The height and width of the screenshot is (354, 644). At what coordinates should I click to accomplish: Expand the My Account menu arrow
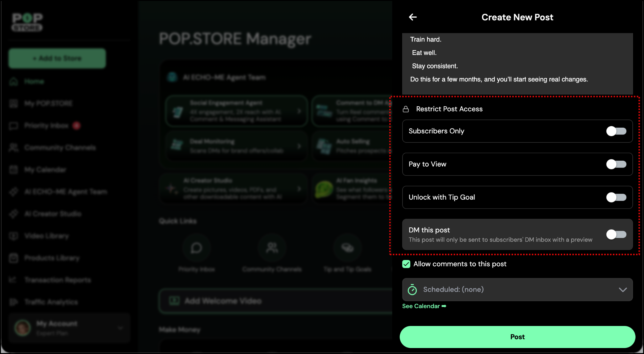pyautogui.click(x=120, y=328)
